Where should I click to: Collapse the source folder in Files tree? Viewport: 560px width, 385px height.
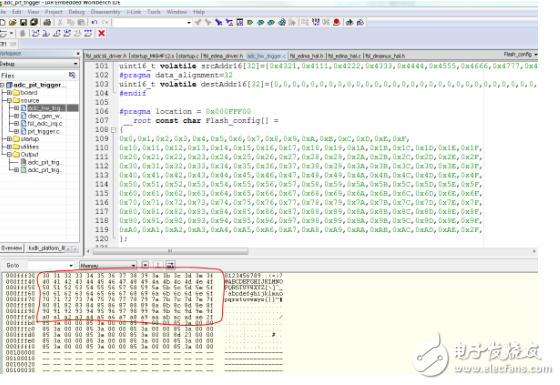[x=9, y=100]
